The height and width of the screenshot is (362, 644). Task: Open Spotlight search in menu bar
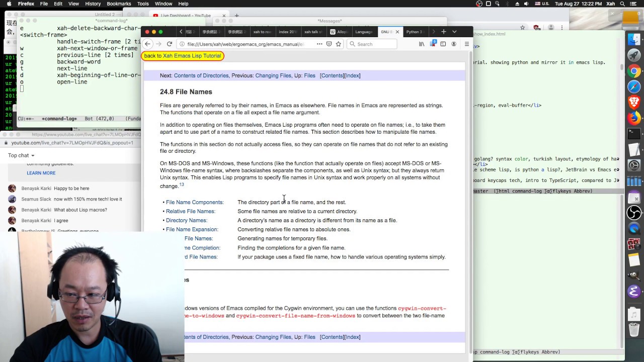pos(623,4)
